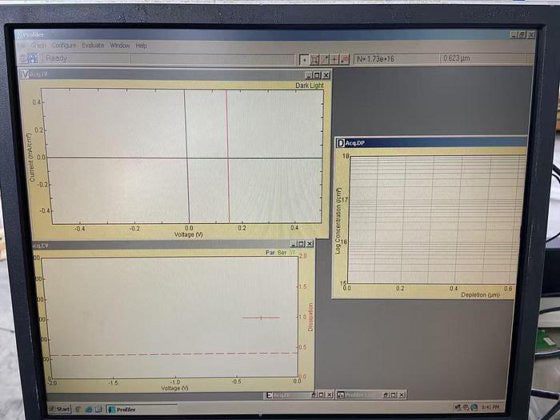Click the second quick launch icon in taskbar

point(88,409)
